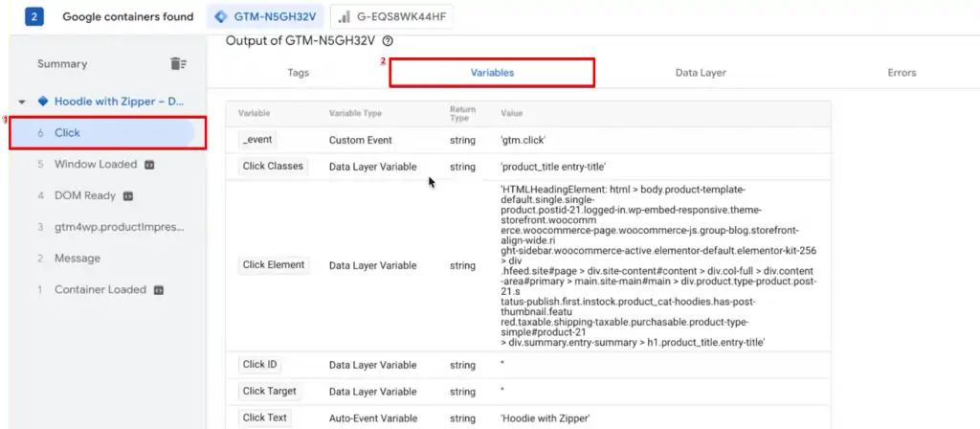
Task: Click the Variable Type column header
Action: [x=355, y=113]
